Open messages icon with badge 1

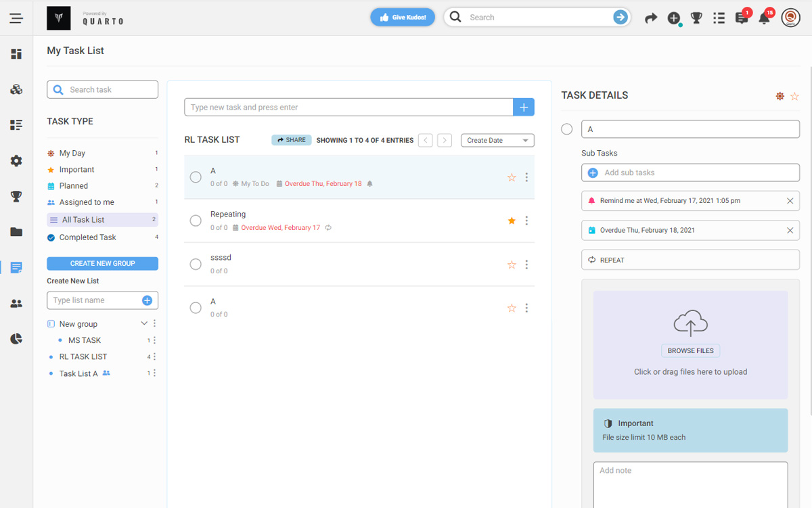[742, 18]
